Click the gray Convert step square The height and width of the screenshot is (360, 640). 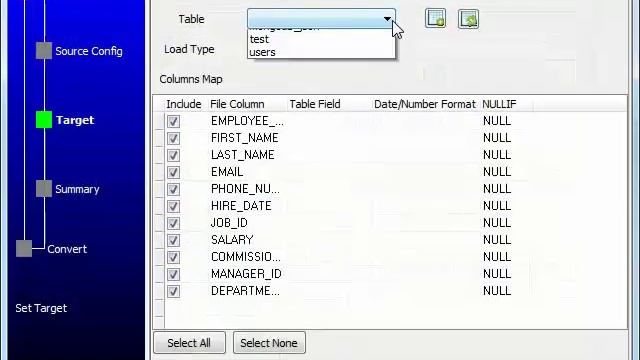pos(24,249)
